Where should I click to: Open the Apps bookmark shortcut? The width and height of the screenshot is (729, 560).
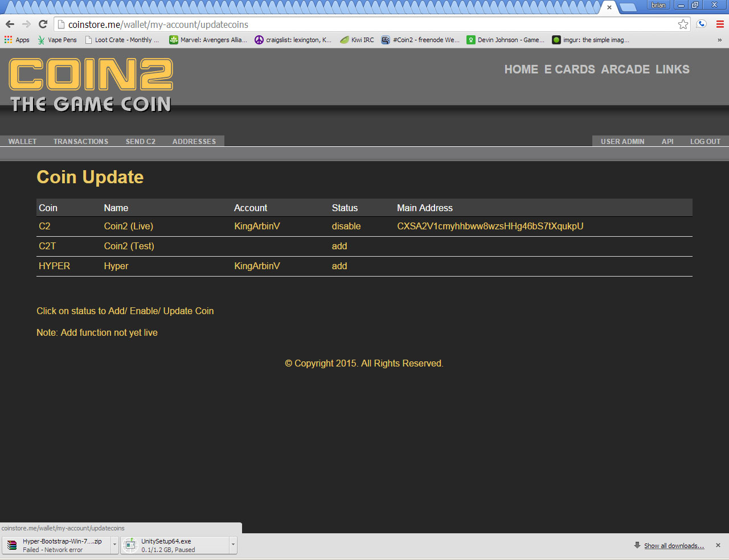pyautogui.click(x=17, y=40)
